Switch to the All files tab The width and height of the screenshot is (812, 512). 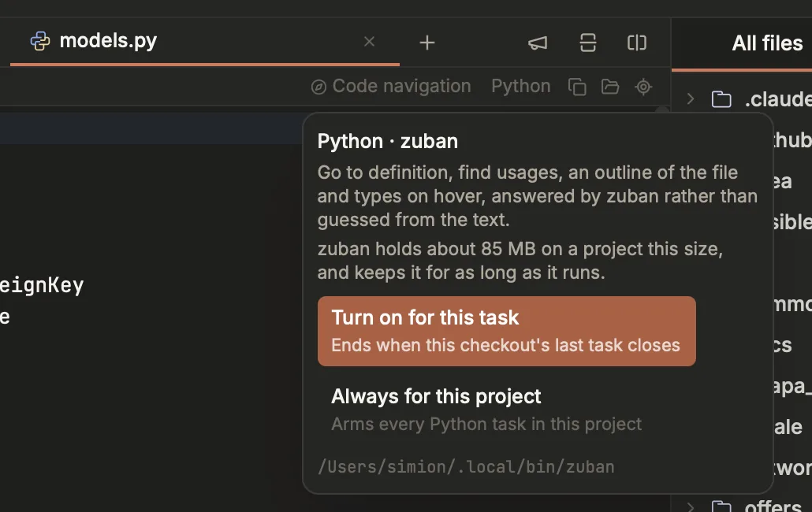pos(767,43)
